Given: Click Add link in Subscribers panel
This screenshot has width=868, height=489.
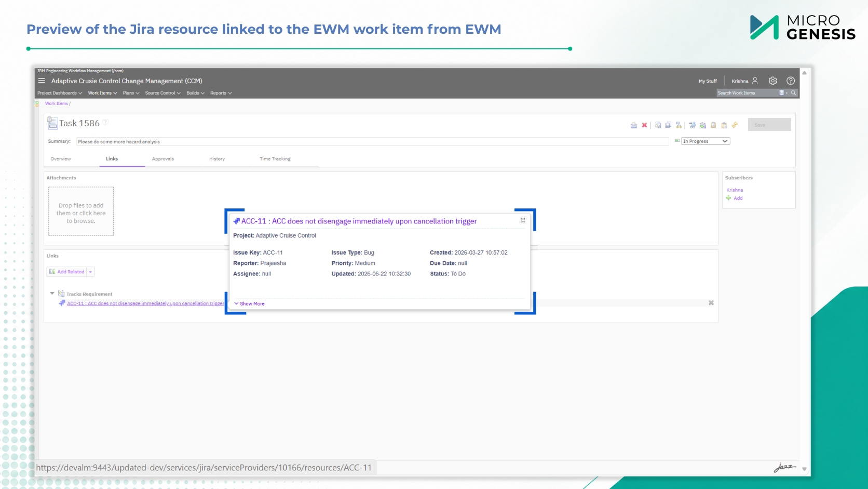Looking at the screenshot, I should click(738, 198).
